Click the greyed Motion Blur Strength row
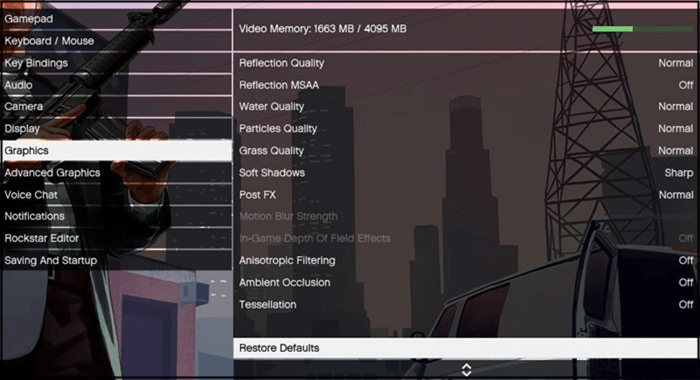Viewport: 700px width, 380px height. [465, 216]
